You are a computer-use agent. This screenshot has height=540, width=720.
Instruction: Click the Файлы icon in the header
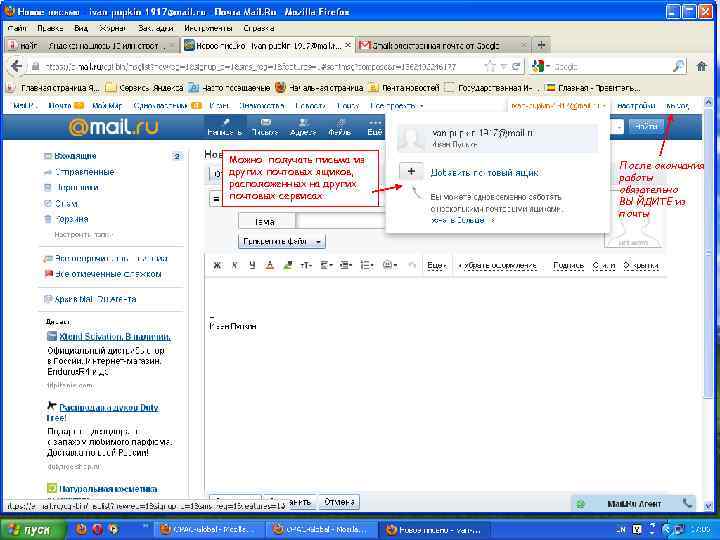pyautogui.click(x=340, y=127)
